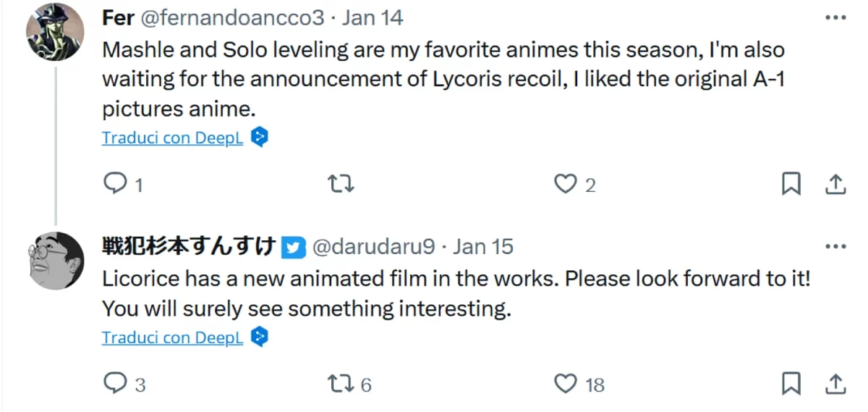Click 'Traduci con DeepL' under Fer's tweet

(x=172, y=138)
